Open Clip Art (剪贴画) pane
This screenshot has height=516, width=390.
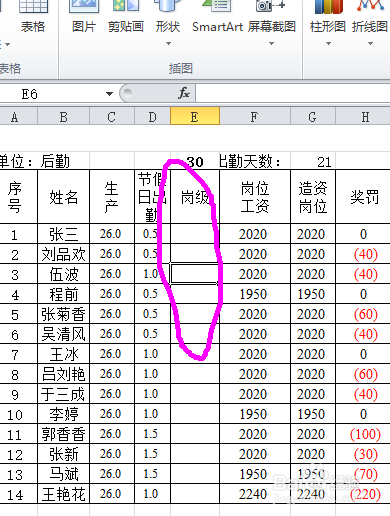coord(126,17)
